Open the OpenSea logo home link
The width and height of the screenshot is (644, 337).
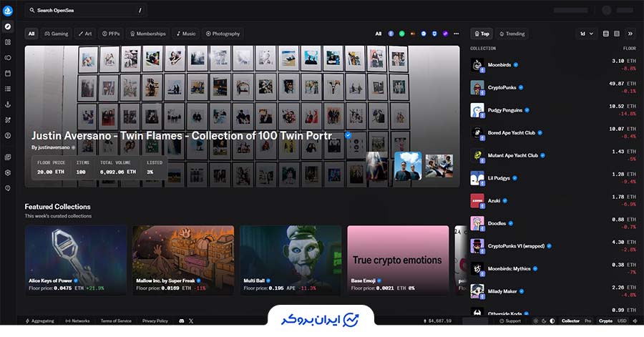point(8,10)
